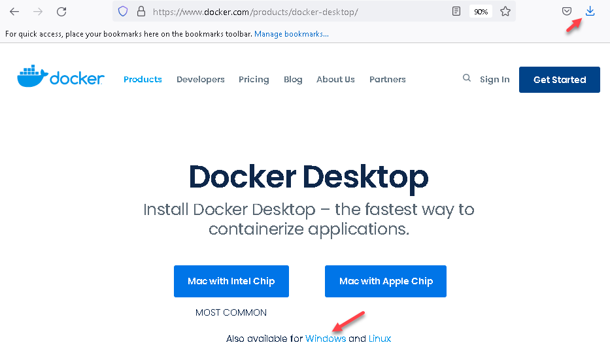Click the browser back arrow
The height and width of the screenshot is (364, 610).
(14, 12)
